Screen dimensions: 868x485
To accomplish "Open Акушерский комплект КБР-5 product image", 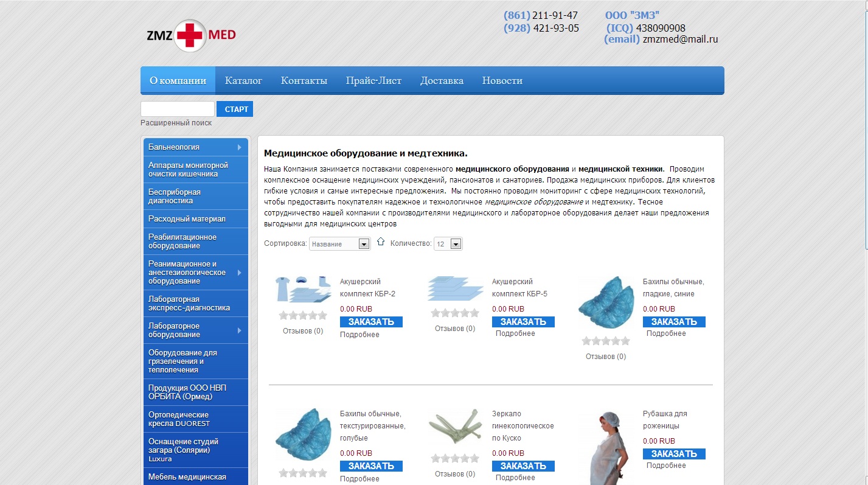I will click(455, 288).
